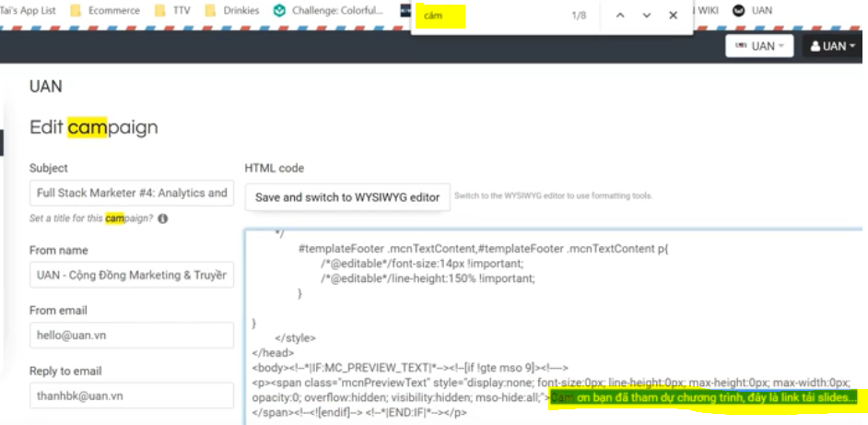
Task: Click the Reply to email field
Action: pyautogui.click(x=132, y=395)
